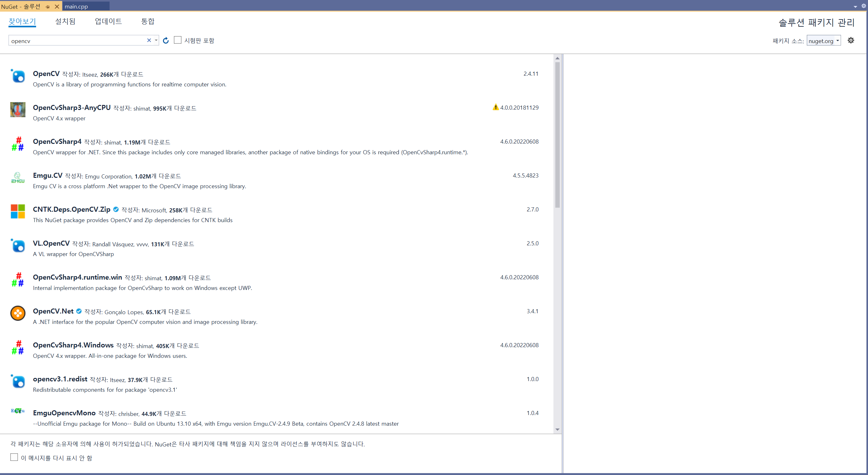Click scrollbar down arrow in package list

pyautogui.click(x=557, y=429)
